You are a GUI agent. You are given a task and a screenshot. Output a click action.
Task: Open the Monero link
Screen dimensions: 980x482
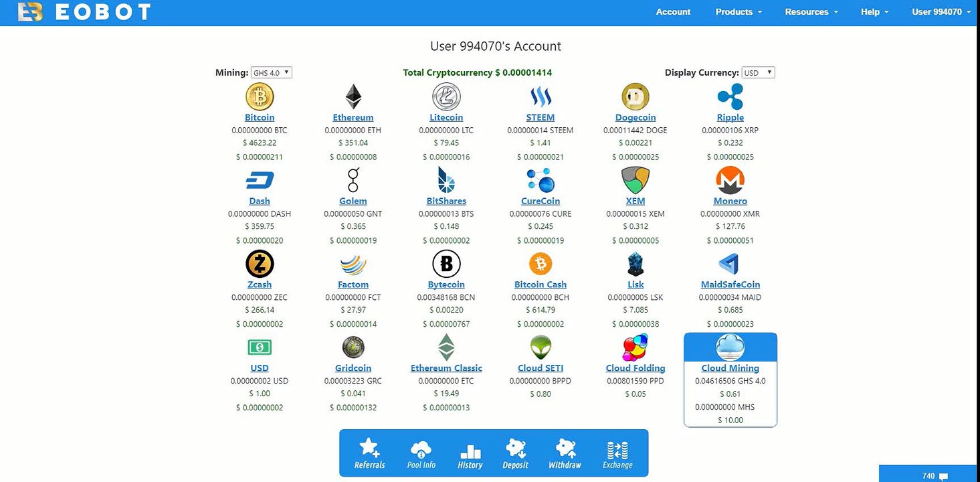pyautogui.click(x=730, y=202)
